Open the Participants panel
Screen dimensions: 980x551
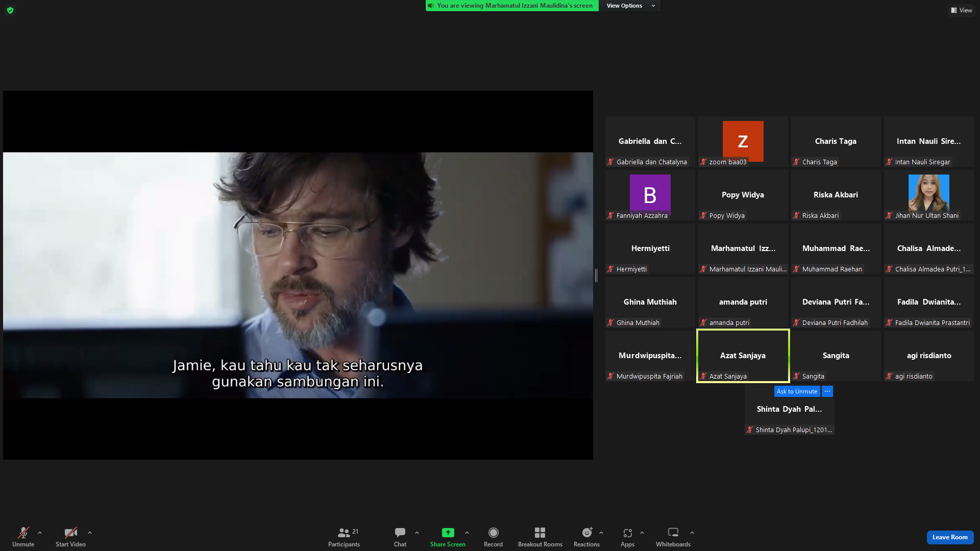(x=344, y=537)
